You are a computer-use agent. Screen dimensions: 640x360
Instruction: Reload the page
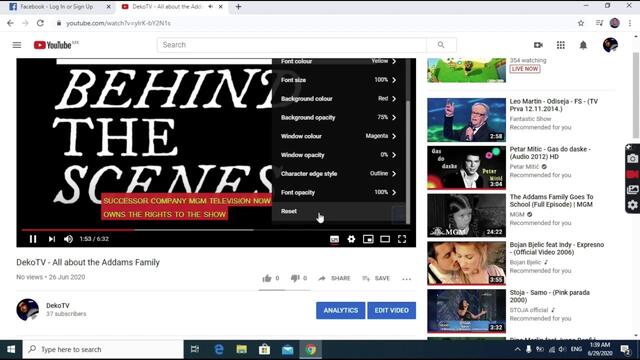pos(40,23)
